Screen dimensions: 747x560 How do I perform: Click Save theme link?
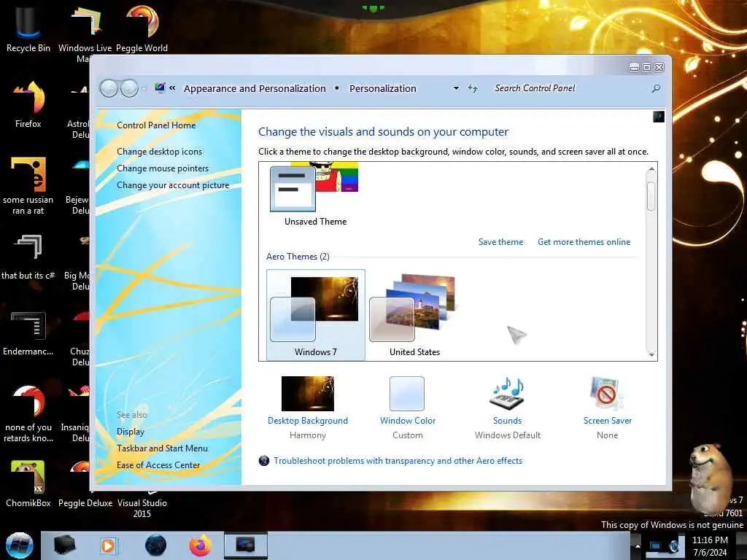click(x=500, y=242)
